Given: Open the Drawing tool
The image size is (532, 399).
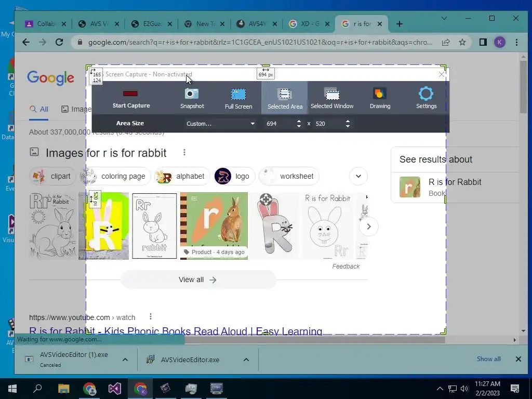Looking at the screenshot, I should [380, 98].
